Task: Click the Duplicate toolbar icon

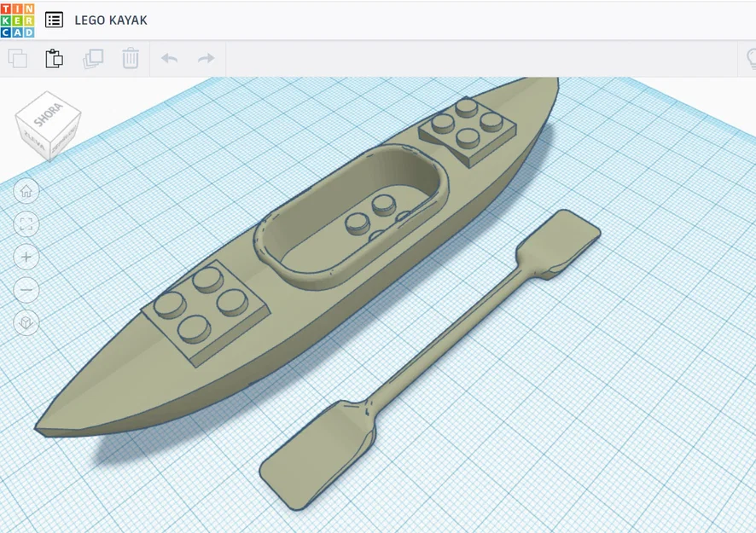Action: click(x=93, y=59)
